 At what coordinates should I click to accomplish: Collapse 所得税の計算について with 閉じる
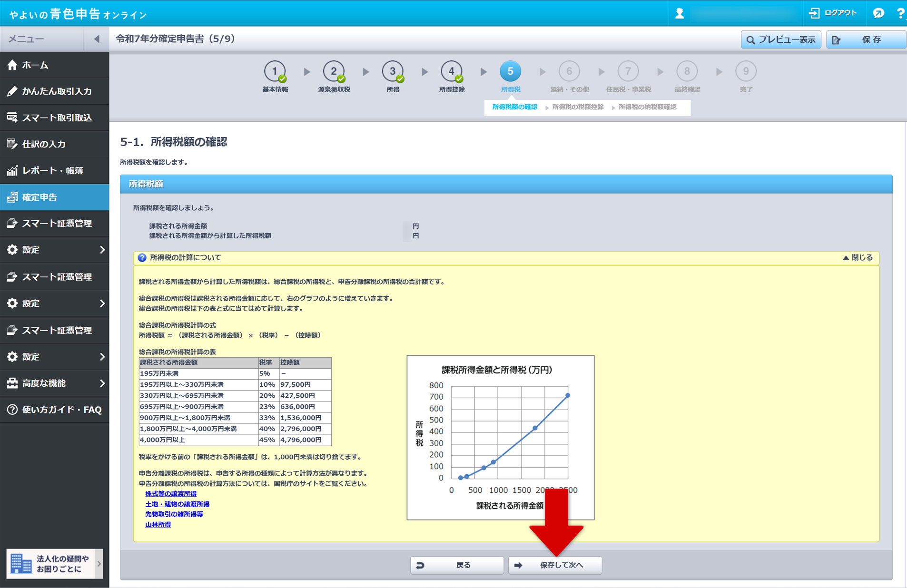[x=858, y=257]
